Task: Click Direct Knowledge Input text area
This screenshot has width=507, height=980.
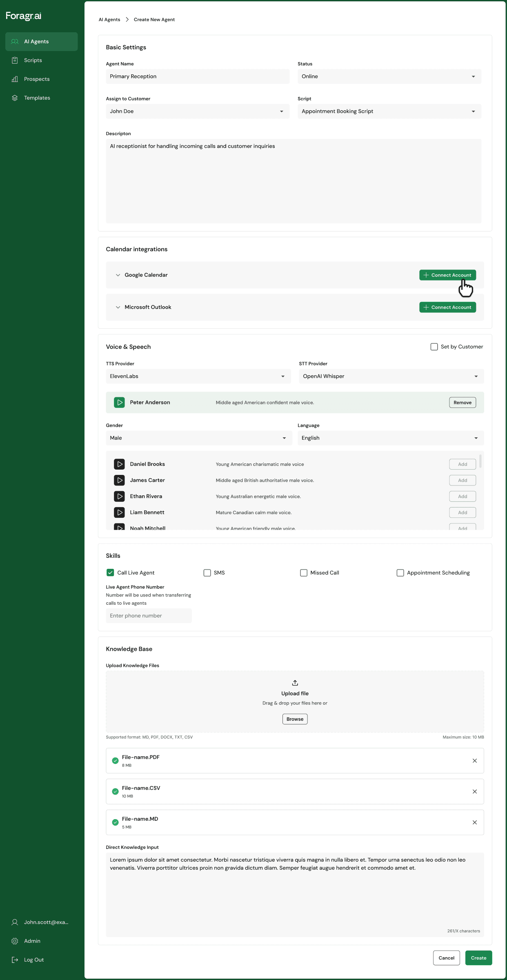Action: [295, 895]
